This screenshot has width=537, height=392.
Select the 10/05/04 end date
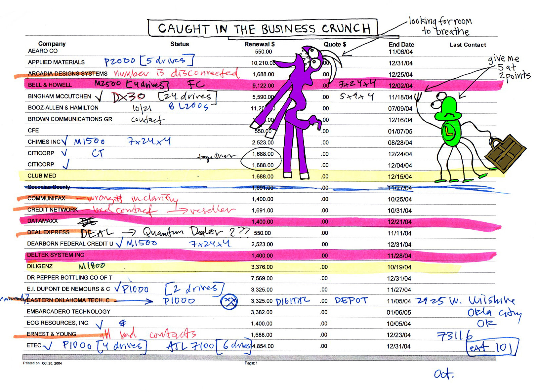point(399,324)
